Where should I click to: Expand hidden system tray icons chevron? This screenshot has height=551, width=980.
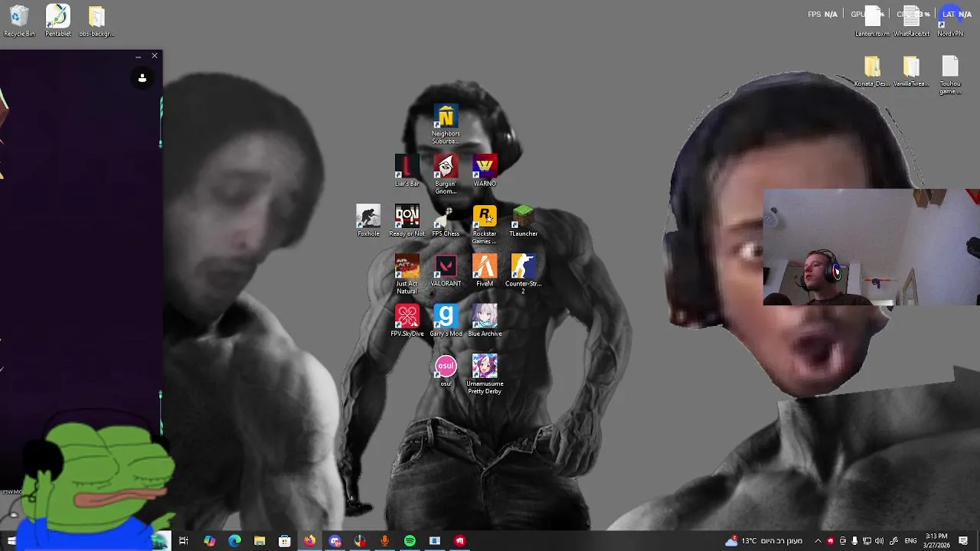pos(818,541)
